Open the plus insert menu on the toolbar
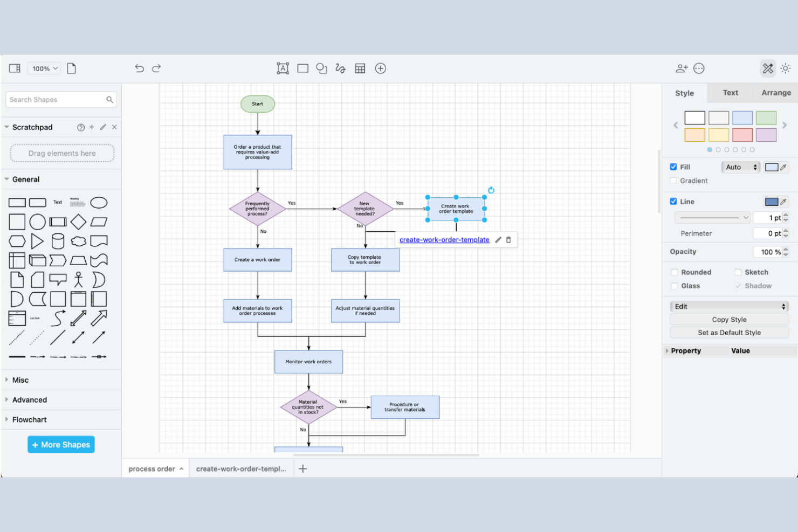 [381, 68]
